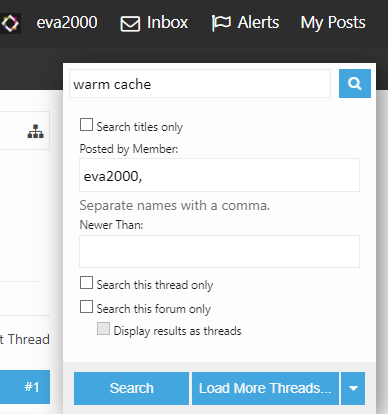View Alerts notifications
Screen dimensions: 388x414
(x=245, y=23)
